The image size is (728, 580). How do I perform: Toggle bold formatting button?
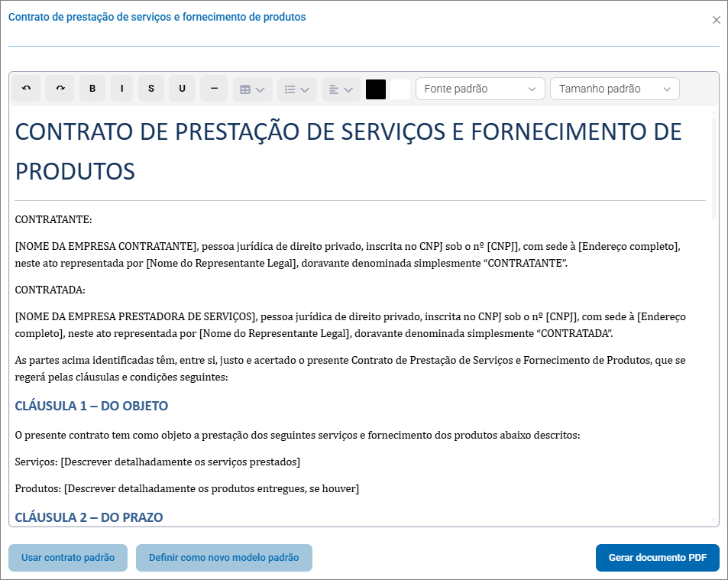92,89
